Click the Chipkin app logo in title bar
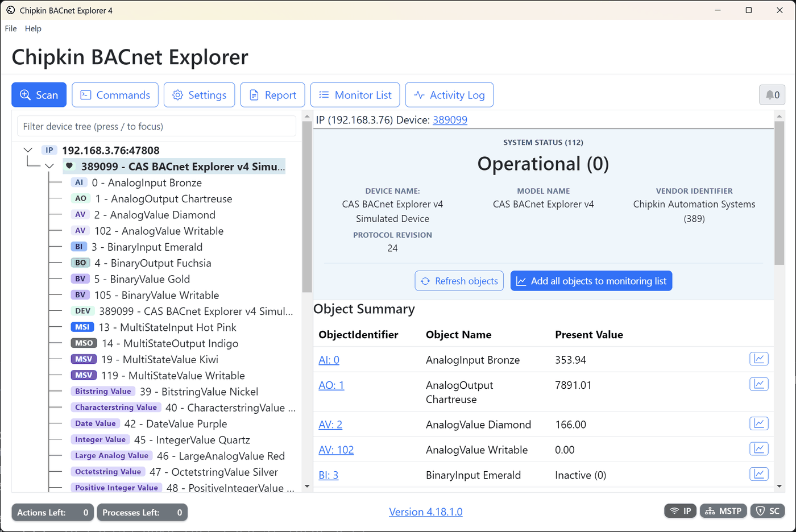The width and height of the screenshot is (796, 532). coord(11,10)
